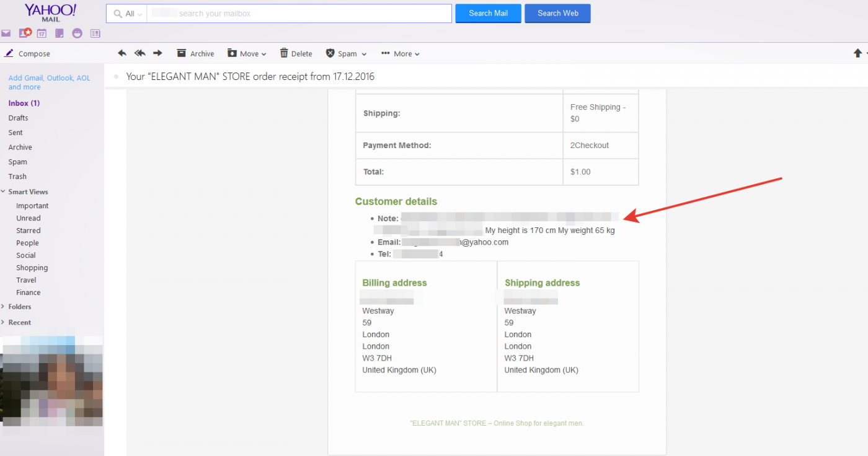Viewport: 868px width, 456px height.
Task: Select the People smart view
Action: click(x=27, y=243)
